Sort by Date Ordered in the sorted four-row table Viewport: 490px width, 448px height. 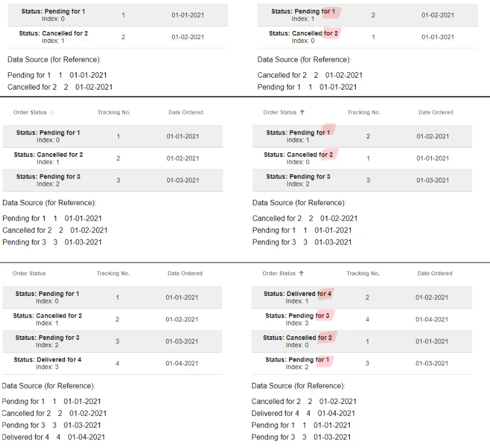pos(435,273)
